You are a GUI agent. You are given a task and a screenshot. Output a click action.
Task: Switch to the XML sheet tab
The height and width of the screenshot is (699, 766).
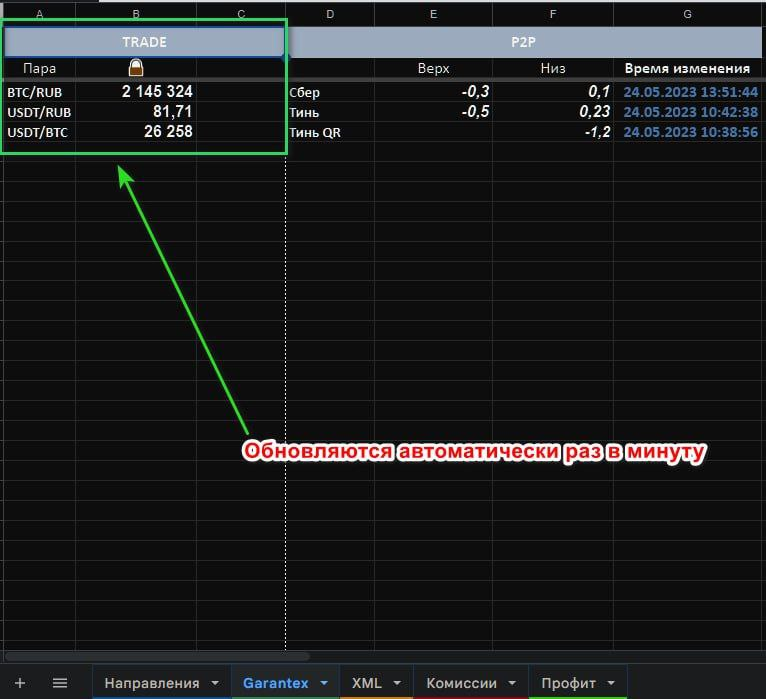click(366, 683)
